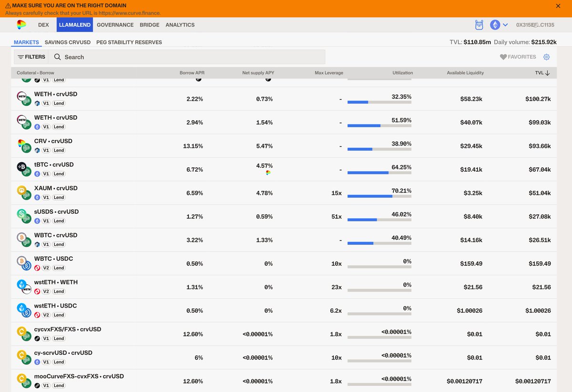572x392 pixels.
Task: Sort by Available Liquidity column header
Action: coord(465,73)
